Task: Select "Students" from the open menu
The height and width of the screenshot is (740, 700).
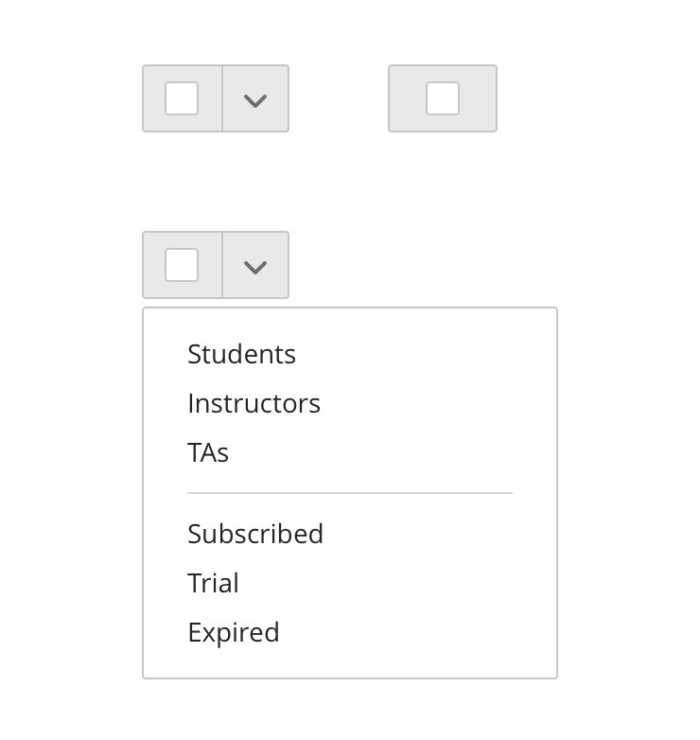Action: [x=242, y=354]
